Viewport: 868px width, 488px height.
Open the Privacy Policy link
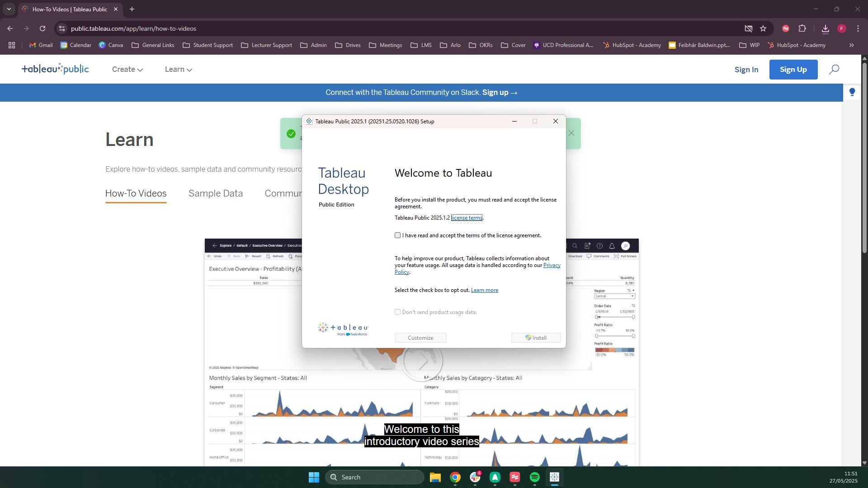[552, 265]
